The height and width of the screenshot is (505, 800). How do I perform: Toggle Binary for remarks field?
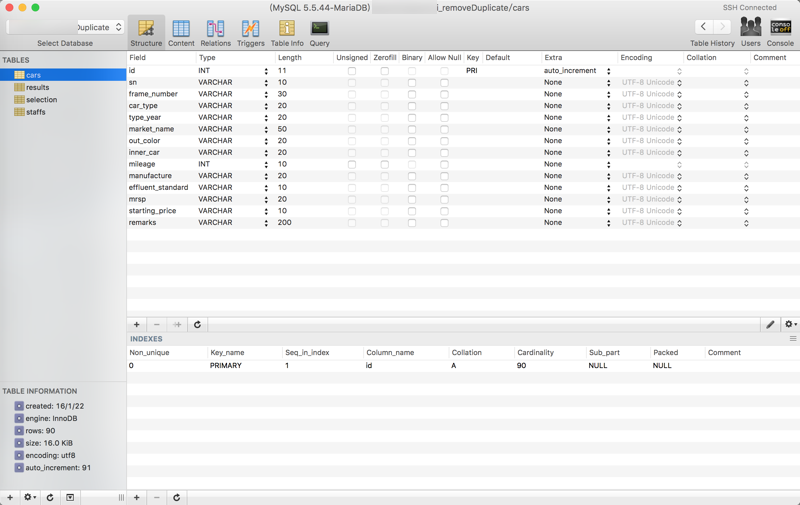pyautogui.click(x=412, y=223)
